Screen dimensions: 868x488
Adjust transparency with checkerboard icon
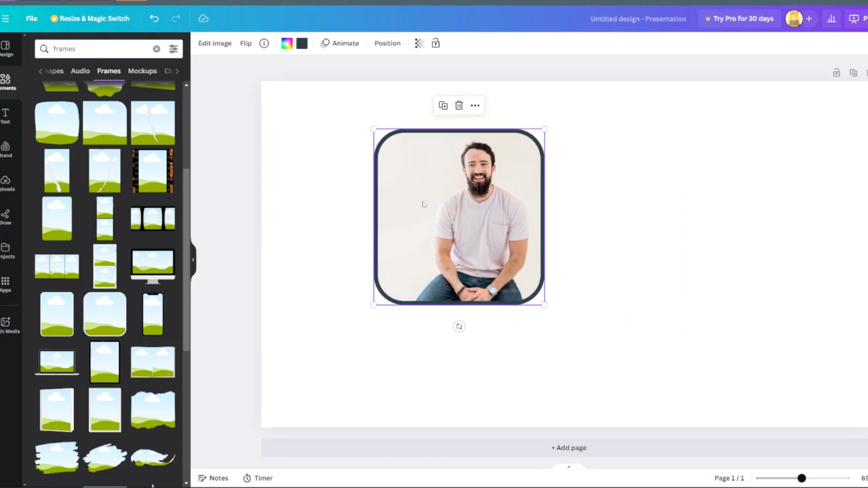click(419, 43)
